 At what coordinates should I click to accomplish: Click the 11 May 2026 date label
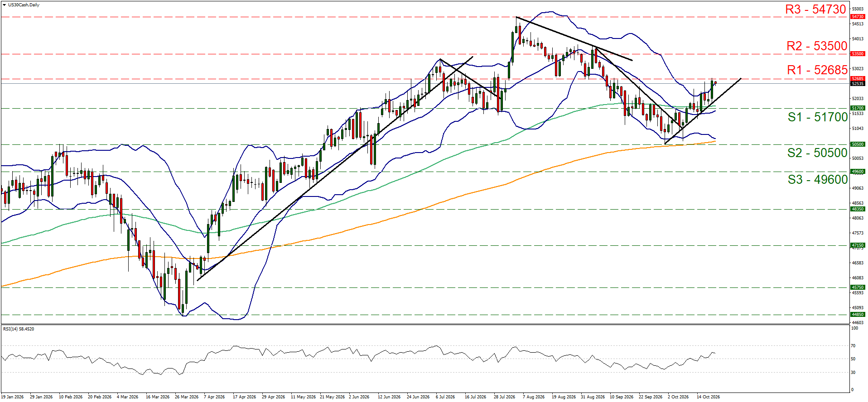tap(303, 397)
